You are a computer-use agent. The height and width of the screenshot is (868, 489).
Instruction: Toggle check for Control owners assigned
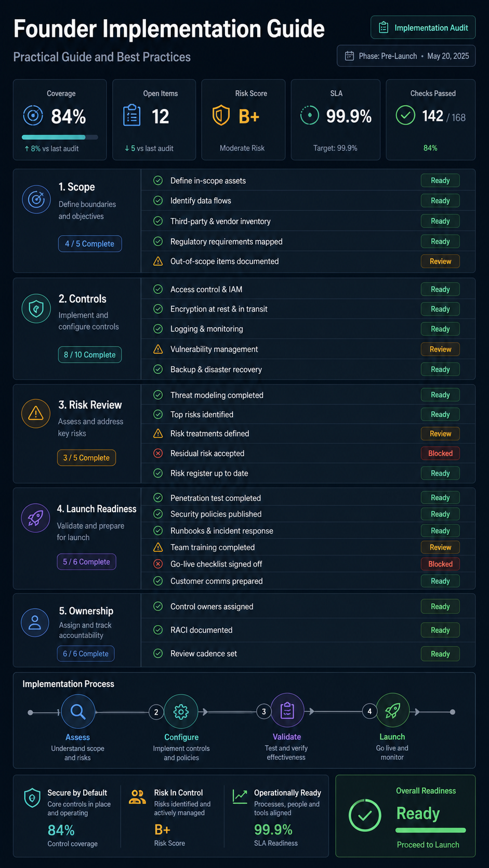click(x=158, y=606)
